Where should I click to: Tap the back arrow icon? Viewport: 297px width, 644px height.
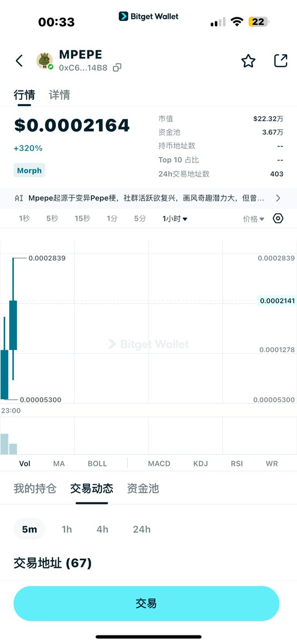[x=19, y=61]
